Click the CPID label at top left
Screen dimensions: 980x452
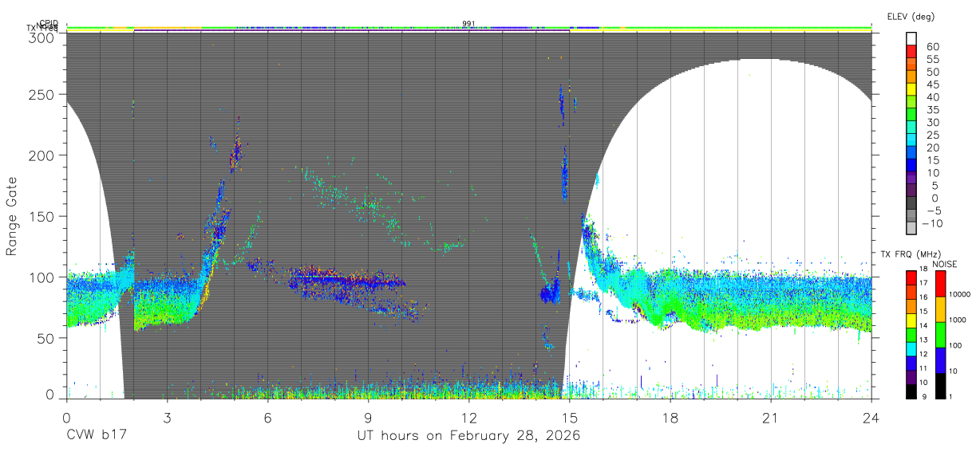pos(48,23)
